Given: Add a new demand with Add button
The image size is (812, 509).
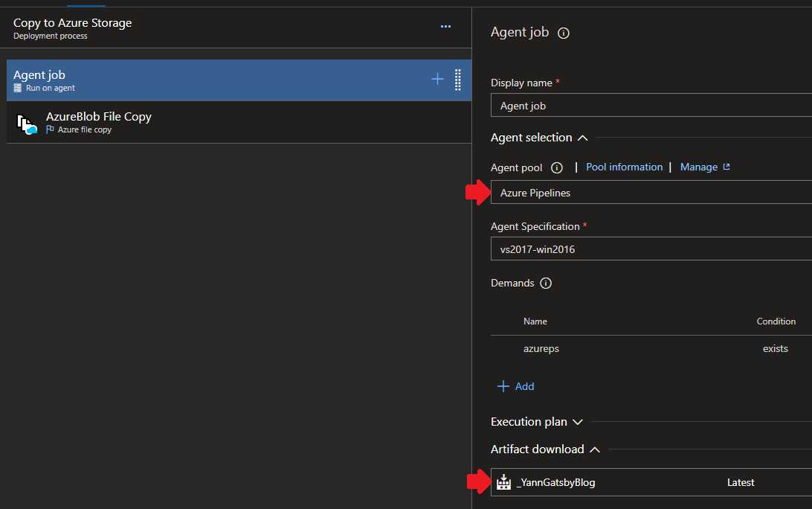Looking at the screenshot, I should [516, 386].
